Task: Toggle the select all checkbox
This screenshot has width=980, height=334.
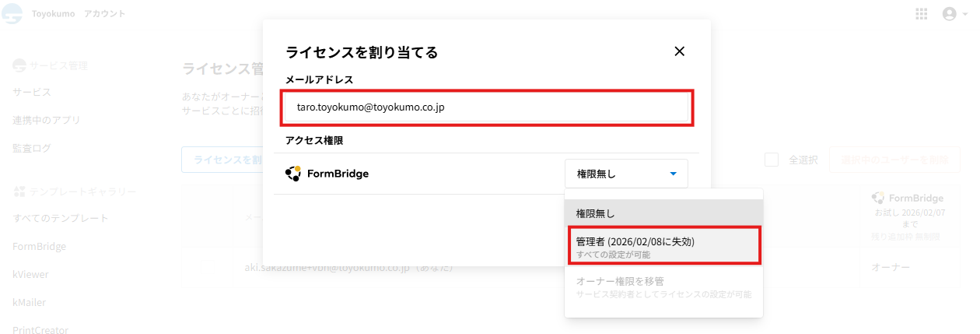Action: tap(772, 160)
